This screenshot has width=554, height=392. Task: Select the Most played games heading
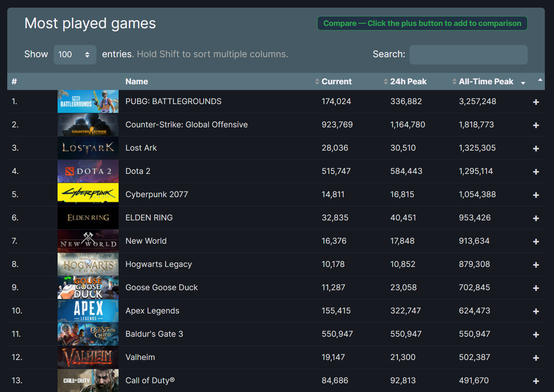point(90,24)
